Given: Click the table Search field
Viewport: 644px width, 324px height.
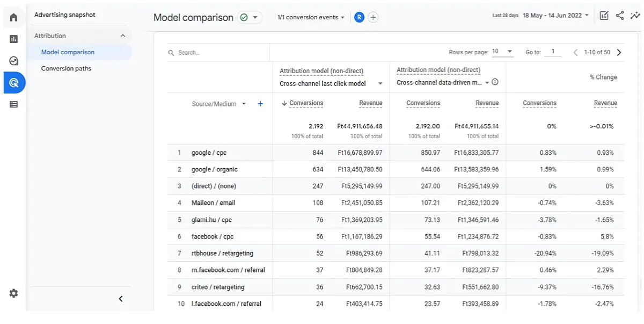Looking at the screenshot, I should [218, 53].
